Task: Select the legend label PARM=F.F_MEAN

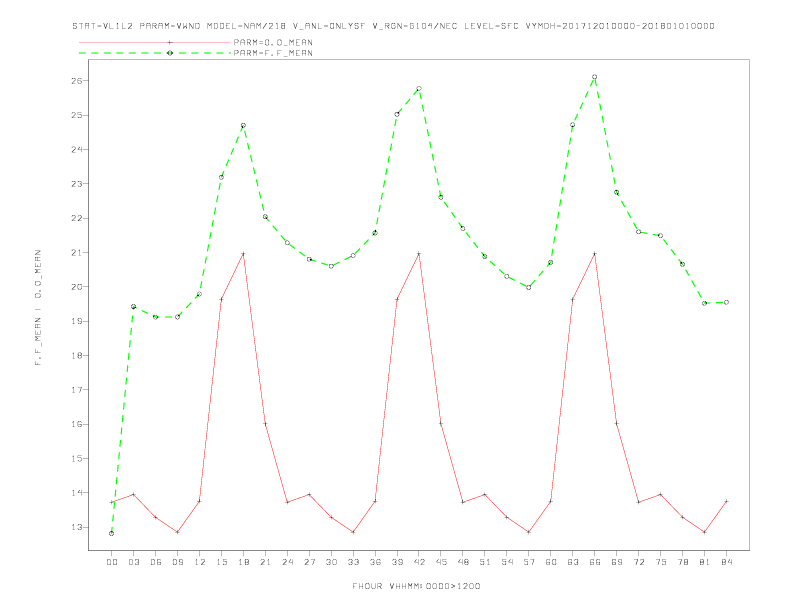Action: tap(273, 53)
